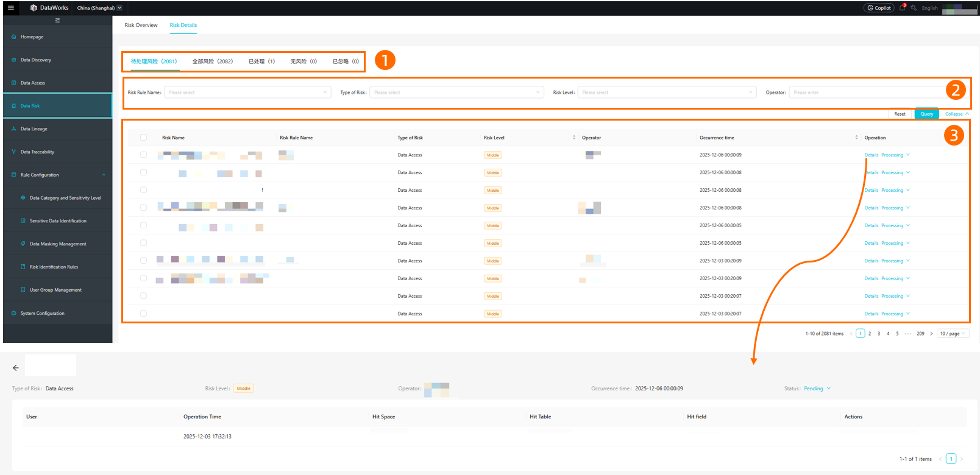Screen dimensions: 980x475
Task: Select the 已处理 (1) tab
Action: point(261,62)
